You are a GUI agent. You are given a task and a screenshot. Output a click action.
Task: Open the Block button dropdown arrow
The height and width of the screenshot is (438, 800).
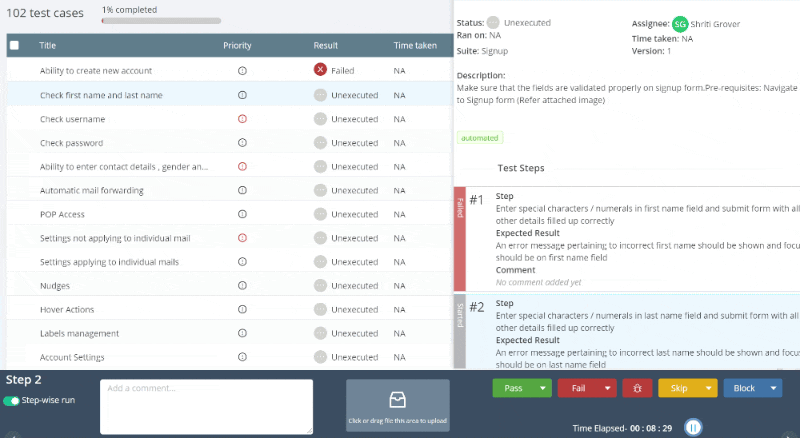[773, 388]
